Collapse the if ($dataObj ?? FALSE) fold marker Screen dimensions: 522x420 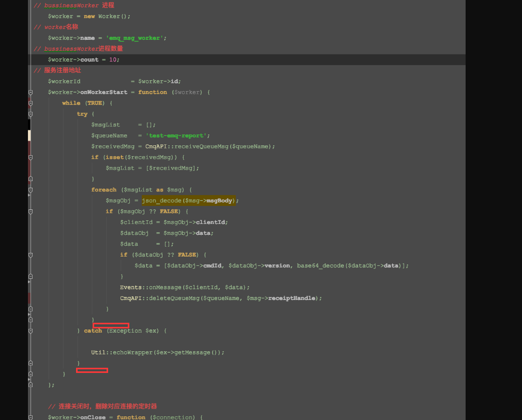click(x=31, y=255)
